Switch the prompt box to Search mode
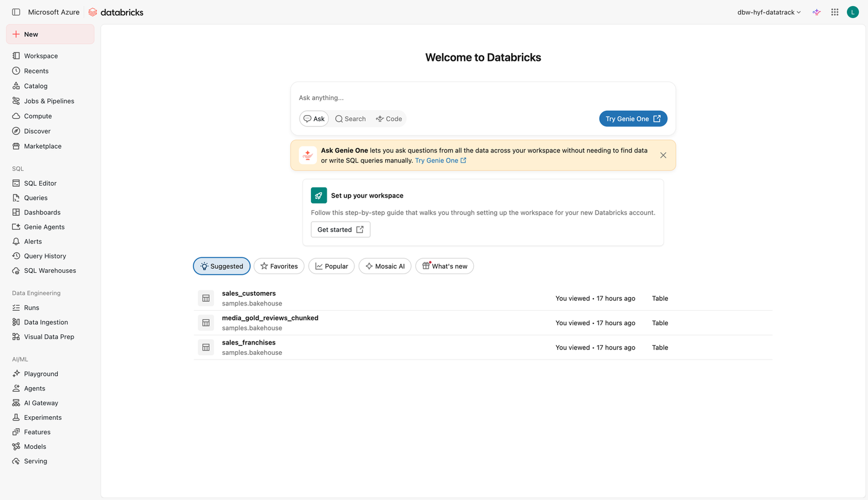Screen dimensions: 868x500 click(x=351, y=119)
